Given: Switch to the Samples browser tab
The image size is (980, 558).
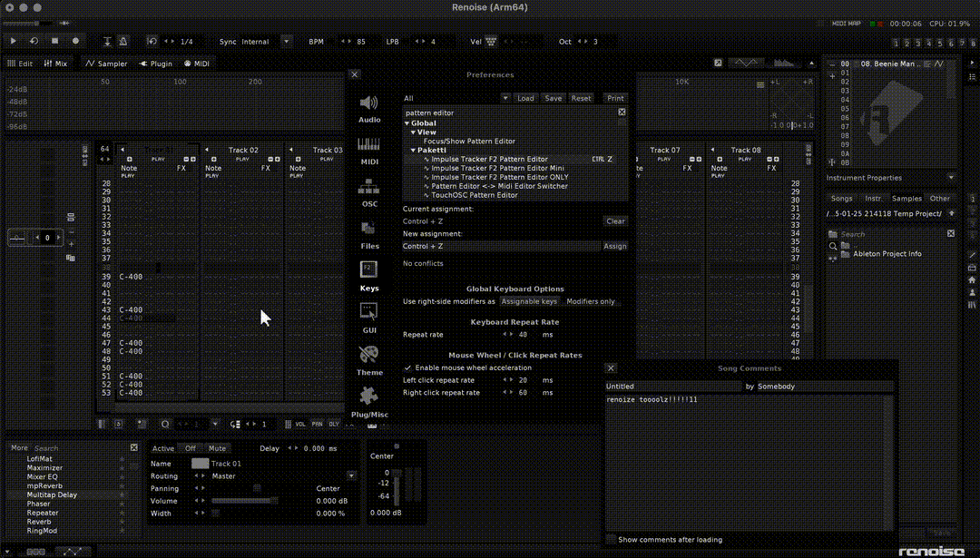Looking at the screenshot, I should [x=906, y=199].
